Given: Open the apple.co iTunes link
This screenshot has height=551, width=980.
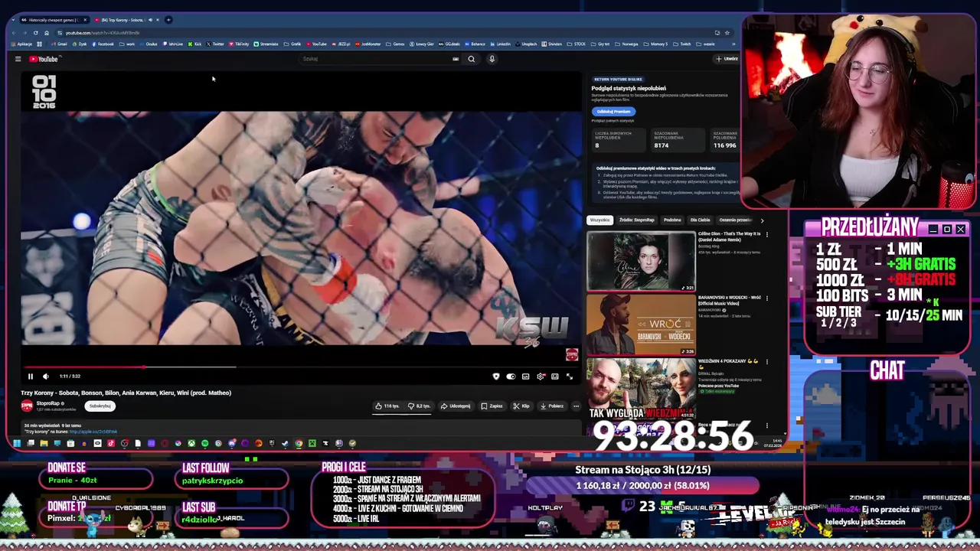Looking at the screenshot, I should click(x=93, y=432).
